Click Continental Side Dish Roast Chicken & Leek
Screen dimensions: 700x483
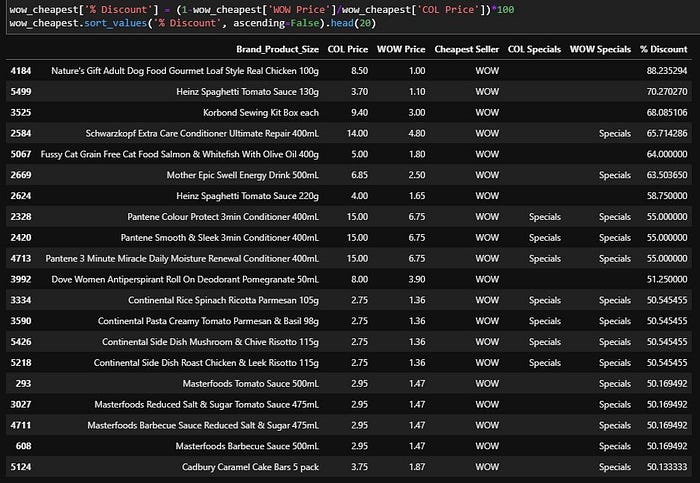click(206, 363)
